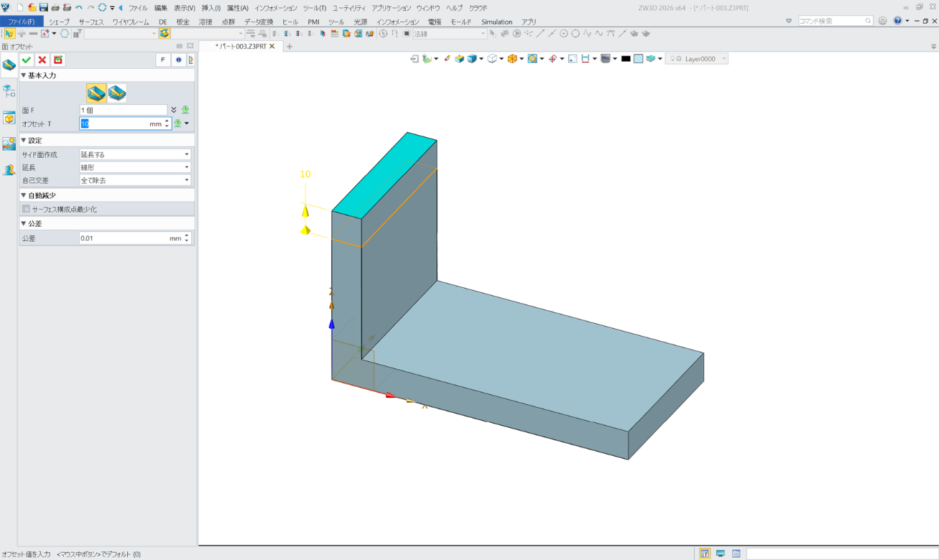Open the history tree icon in the left sidebar
This screenshot has width=939, height=560.
(x=9, y=91)
